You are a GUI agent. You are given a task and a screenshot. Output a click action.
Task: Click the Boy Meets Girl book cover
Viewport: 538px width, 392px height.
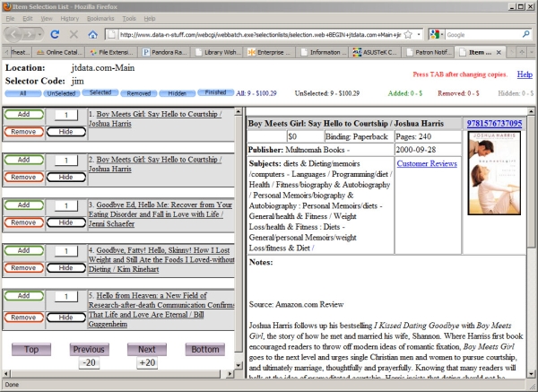tap(494, 173)
